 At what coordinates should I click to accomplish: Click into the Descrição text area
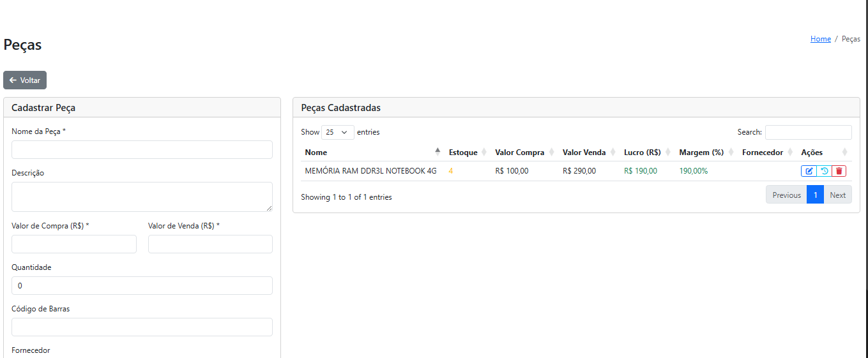(x=142, y=197)
